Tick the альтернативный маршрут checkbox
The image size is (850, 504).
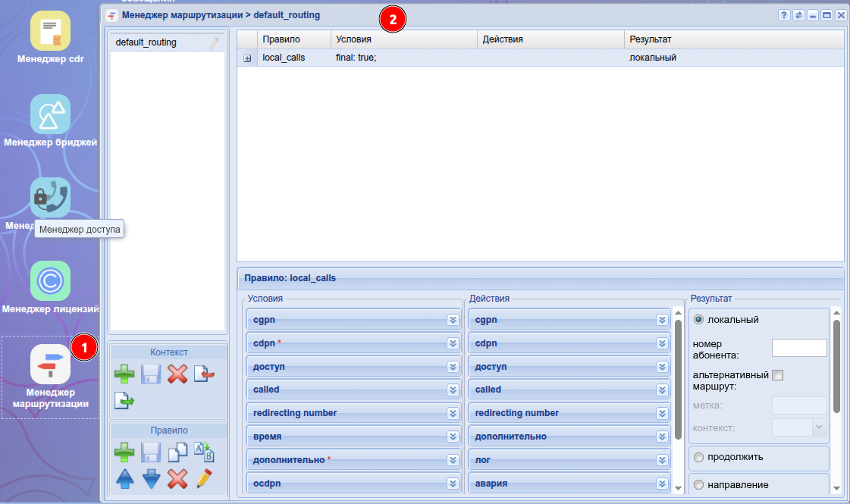(x=777, y=375)
